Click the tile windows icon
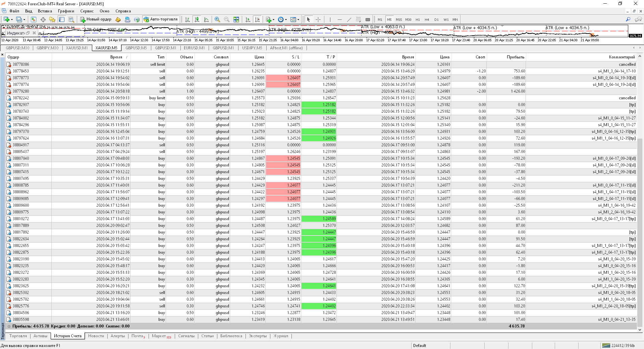644x349 pixels. coord(236,19)
